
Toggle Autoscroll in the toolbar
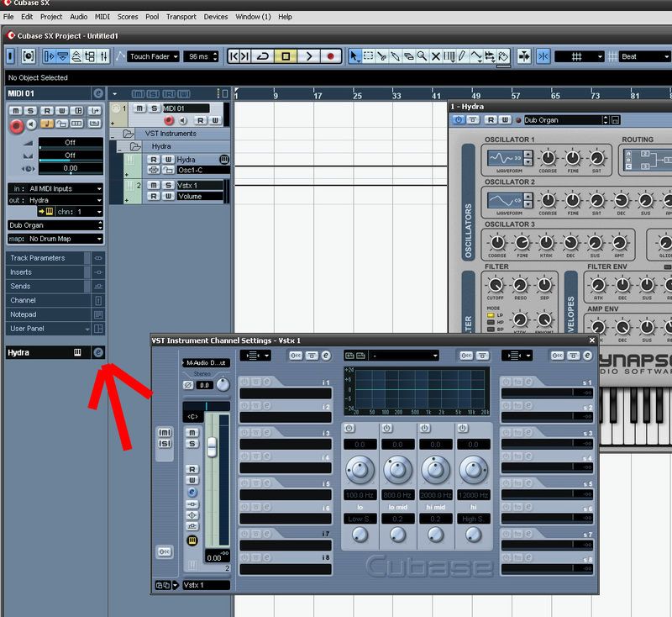pos(523,56)
